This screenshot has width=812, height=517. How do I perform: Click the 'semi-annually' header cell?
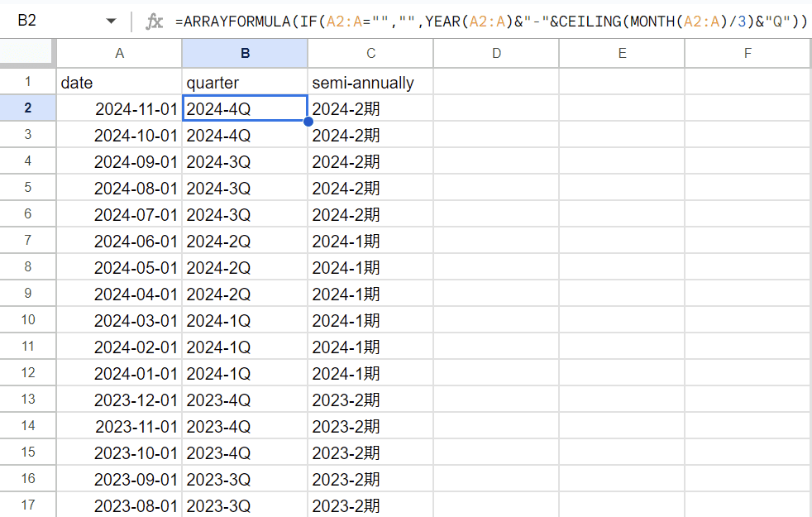tap(370, 82)
